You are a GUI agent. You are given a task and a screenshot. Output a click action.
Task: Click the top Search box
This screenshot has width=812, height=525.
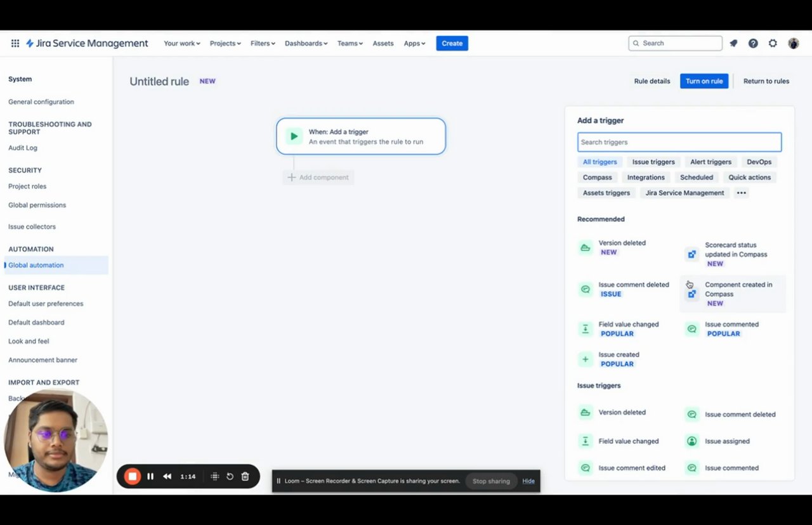(x=675, y=43)
